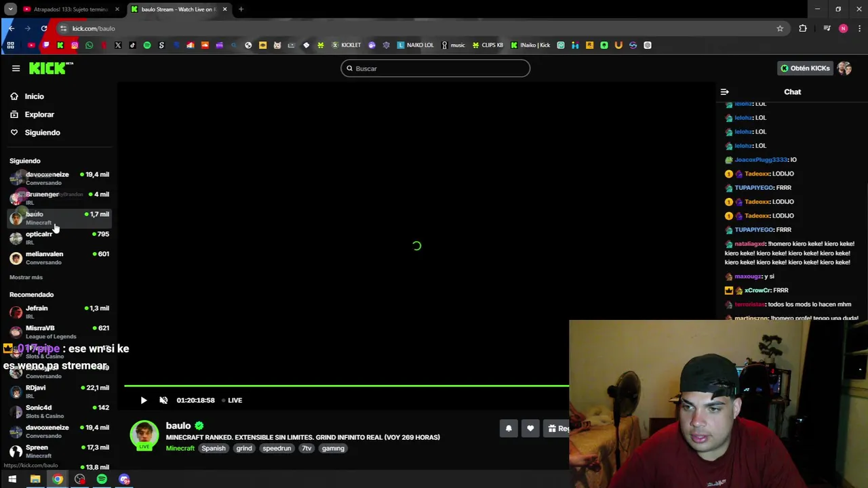Viewport: 868px width, 488px height.
Task: Select the baulo Stream browser tab
Action: click(178, 9)
